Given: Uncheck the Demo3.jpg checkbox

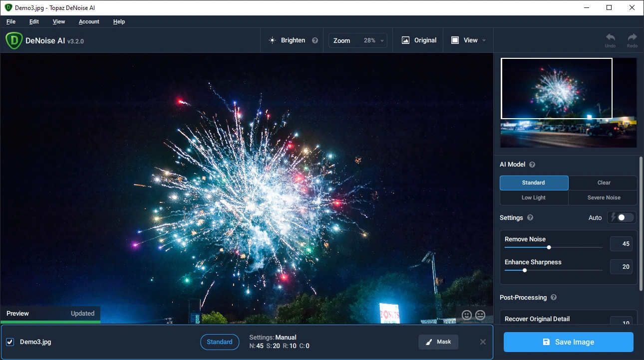Looking at the screenshot, I should coord(10,342).
